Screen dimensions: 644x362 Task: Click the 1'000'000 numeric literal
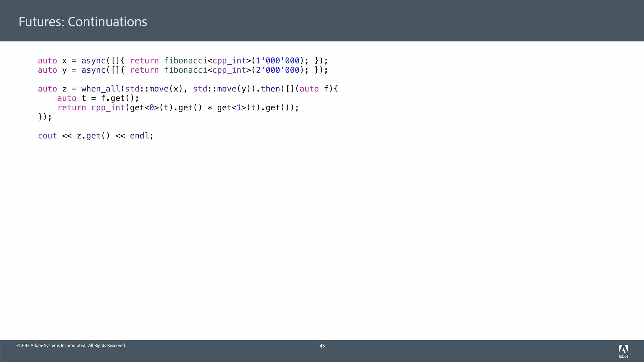click(277, 61)
